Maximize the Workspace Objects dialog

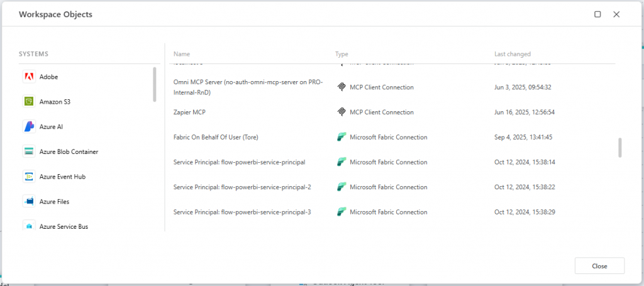[597, 14]
